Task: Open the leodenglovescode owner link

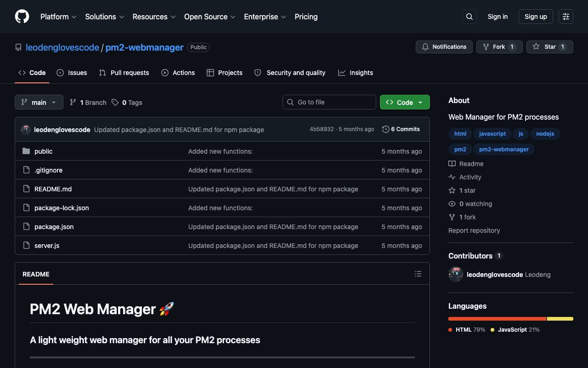Action: pyautogui.click(x=62, y=47)
